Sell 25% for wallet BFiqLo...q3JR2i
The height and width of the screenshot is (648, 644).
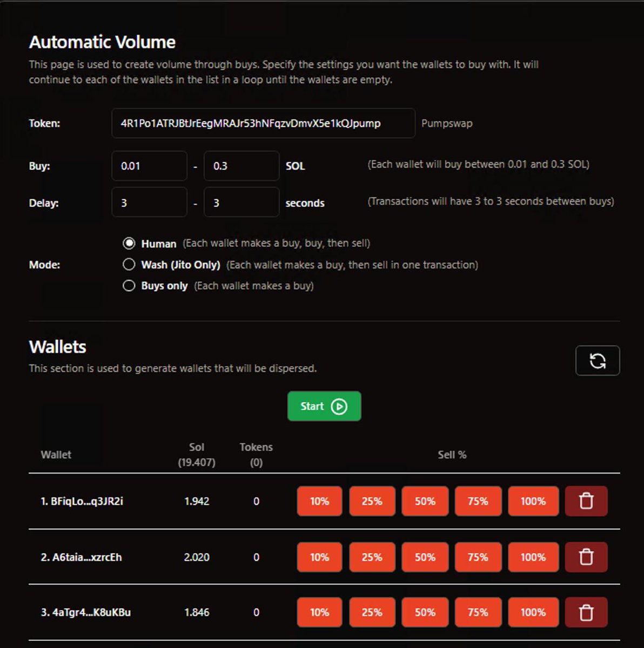coord(372,501)
